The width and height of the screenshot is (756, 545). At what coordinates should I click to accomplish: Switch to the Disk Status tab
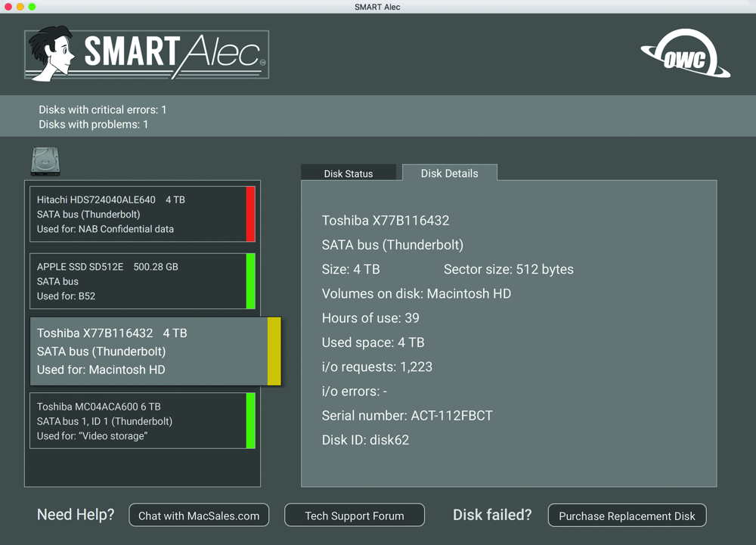[349, 172]
